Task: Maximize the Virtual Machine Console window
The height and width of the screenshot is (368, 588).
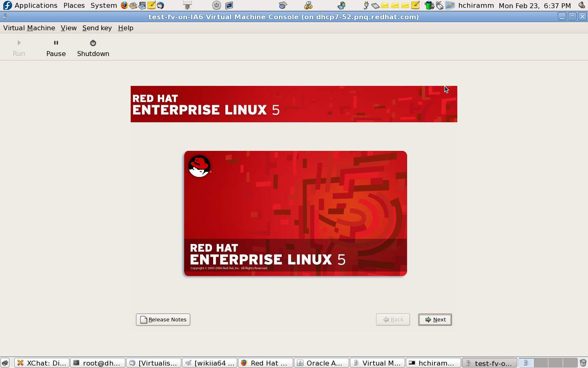Action: (x=572, y=17)
